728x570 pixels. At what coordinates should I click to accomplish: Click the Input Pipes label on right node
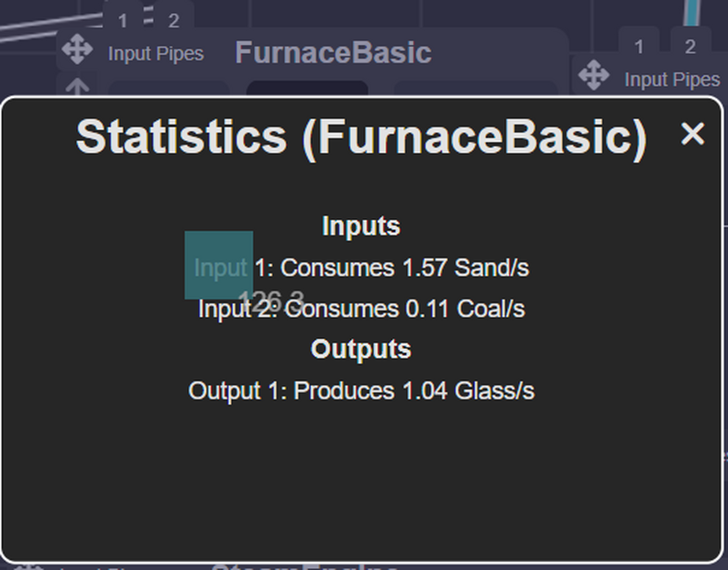(x=672, y=80)
